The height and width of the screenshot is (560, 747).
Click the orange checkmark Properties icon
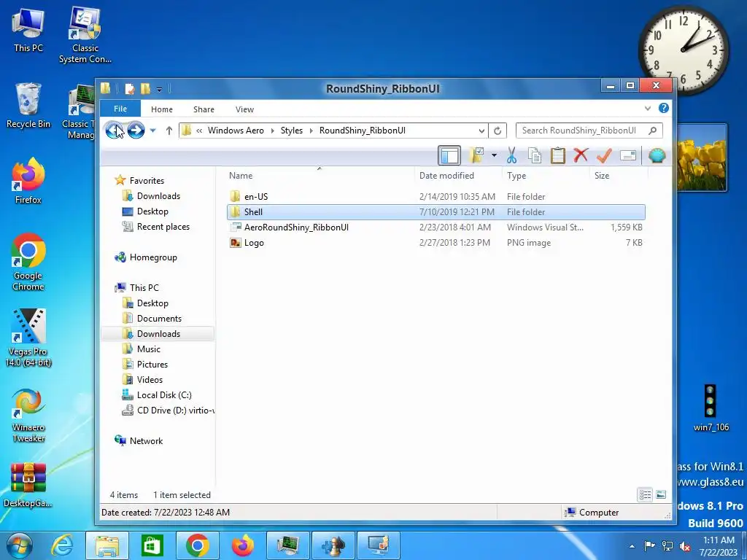point(604,155)
